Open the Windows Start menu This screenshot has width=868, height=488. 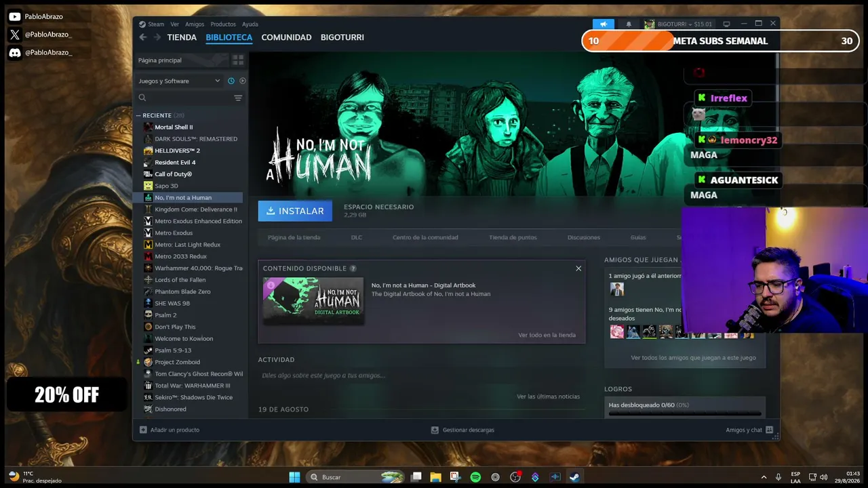294,477
